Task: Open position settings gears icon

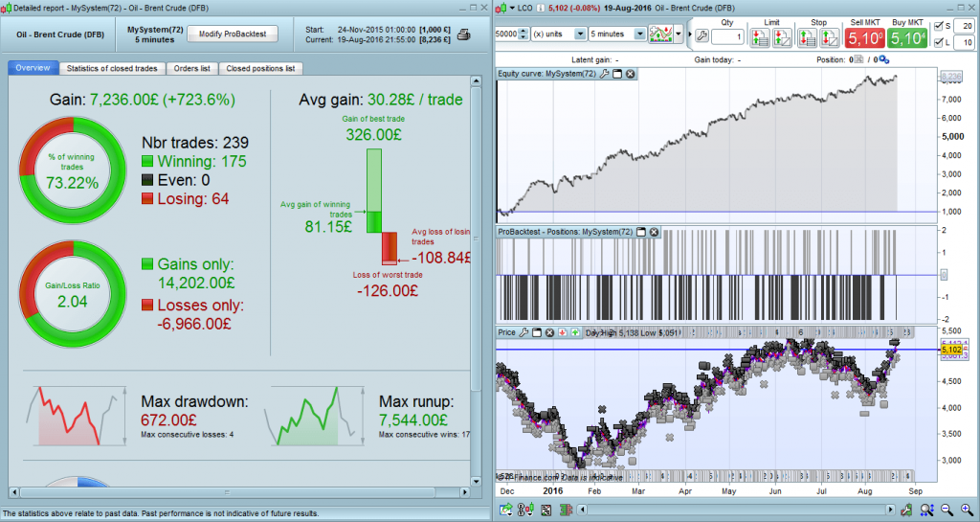Action: [x=883, y=59]
